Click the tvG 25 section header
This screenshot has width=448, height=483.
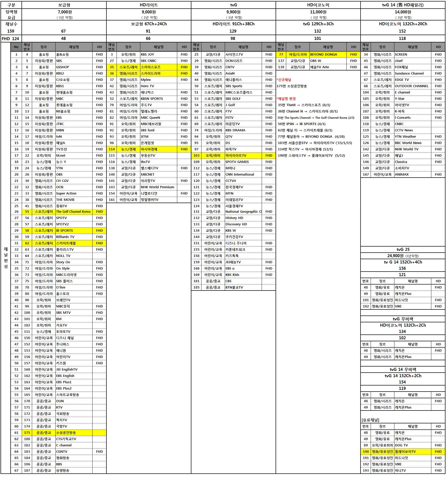(x=403, y=249)
